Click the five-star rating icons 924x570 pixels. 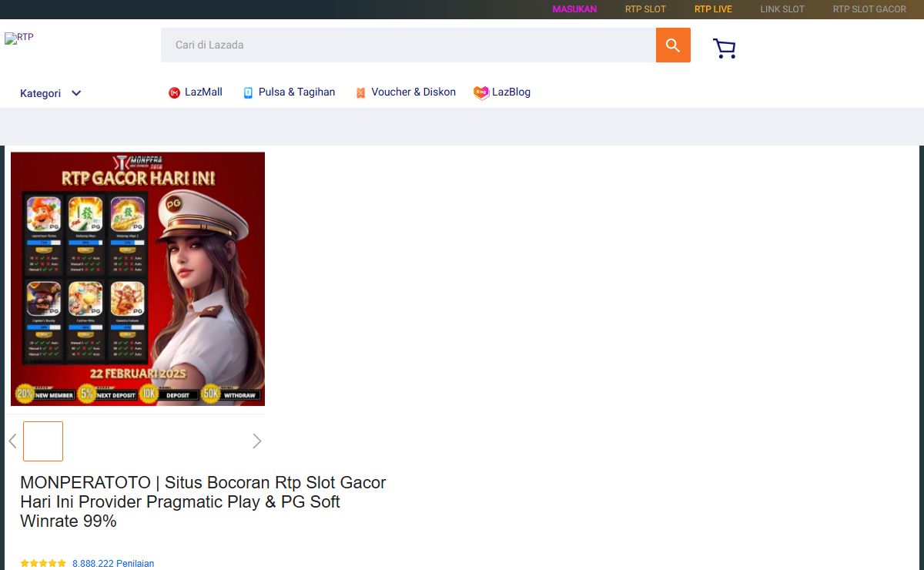(x=43, y=564)
